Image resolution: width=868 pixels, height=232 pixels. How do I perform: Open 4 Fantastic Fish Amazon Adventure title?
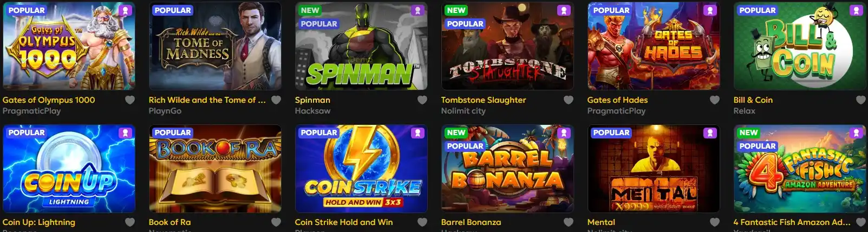792,222
